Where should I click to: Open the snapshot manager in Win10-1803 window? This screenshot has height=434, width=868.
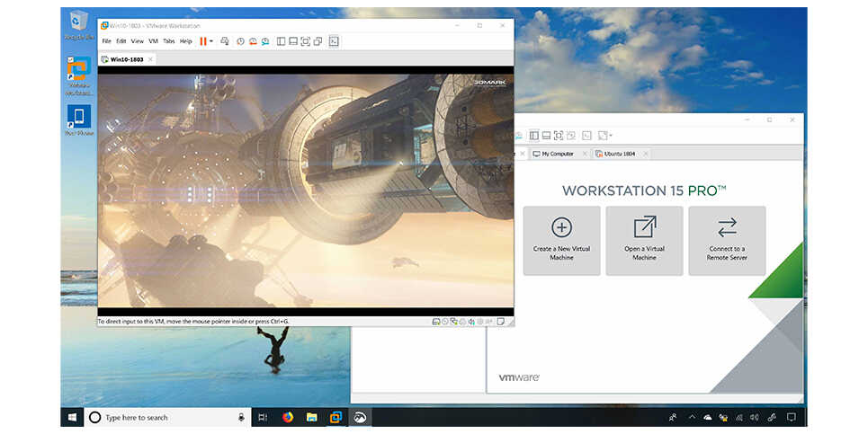point(265,41)
